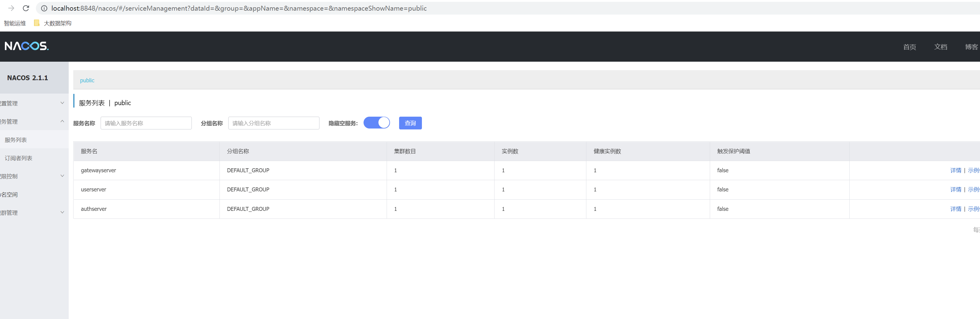This screenshot has height=319, width=980.
Task: Select the authserver service name cell
Action: click(x=147, y=209)
